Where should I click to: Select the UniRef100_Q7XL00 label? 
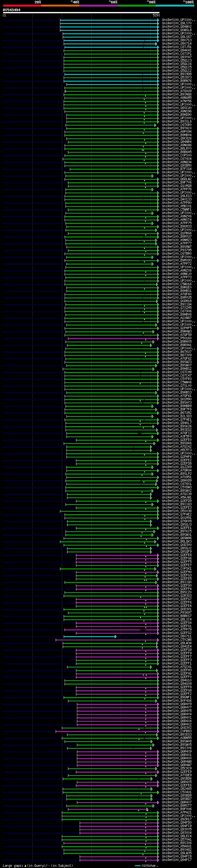pyautogui.click(x=177, y=386)
